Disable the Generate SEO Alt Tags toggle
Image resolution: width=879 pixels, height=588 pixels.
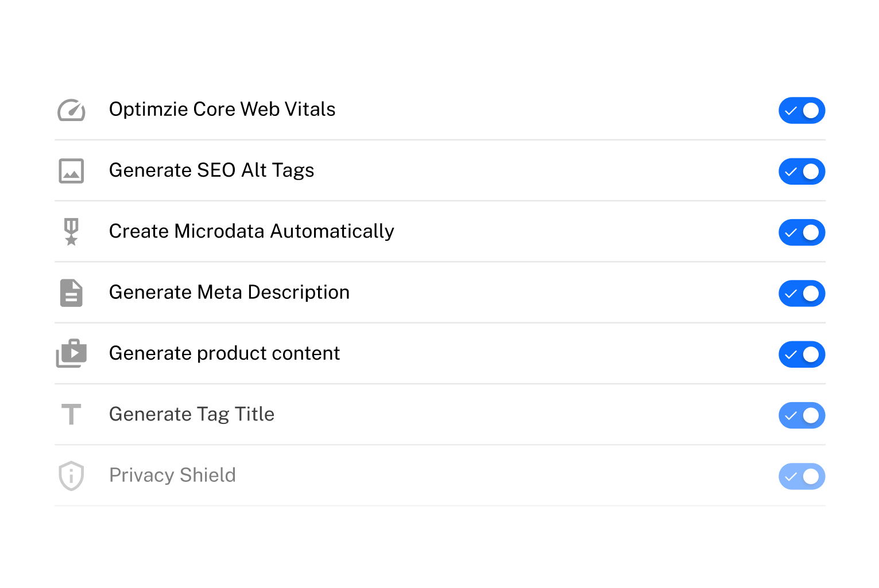(801, 171)
